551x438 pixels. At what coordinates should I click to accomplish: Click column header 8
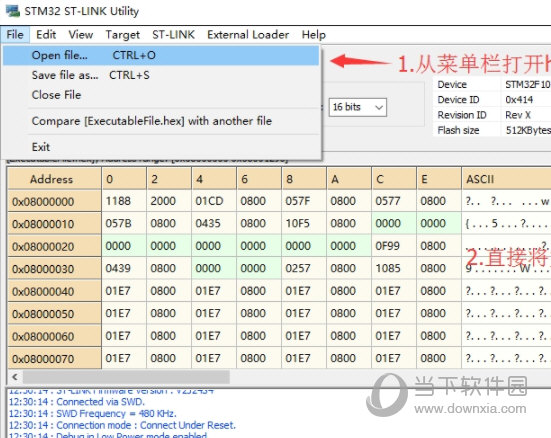point(304,179)
